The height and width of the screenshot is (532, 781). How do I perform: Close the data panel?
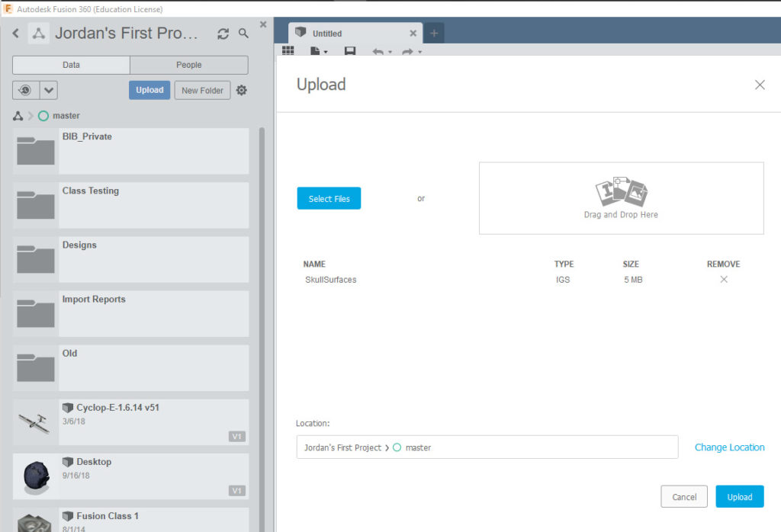[x=263, y=24]
